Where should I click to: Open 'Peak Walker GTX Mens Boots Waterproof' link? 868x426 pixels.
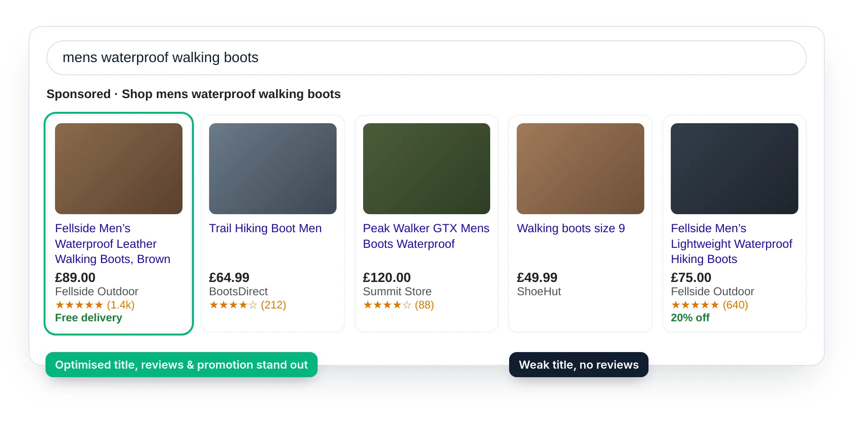click(x=426, y=236)
